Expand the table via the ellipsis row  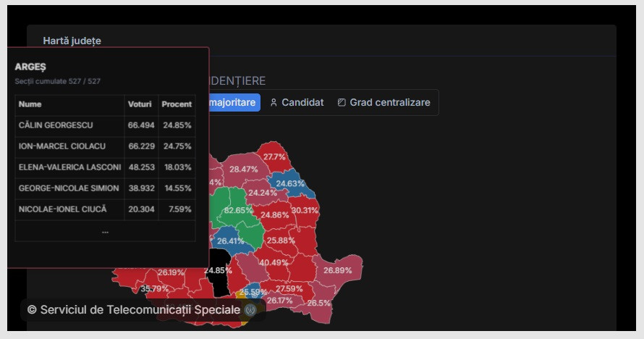pyautogui.click(x=105, y=232)
